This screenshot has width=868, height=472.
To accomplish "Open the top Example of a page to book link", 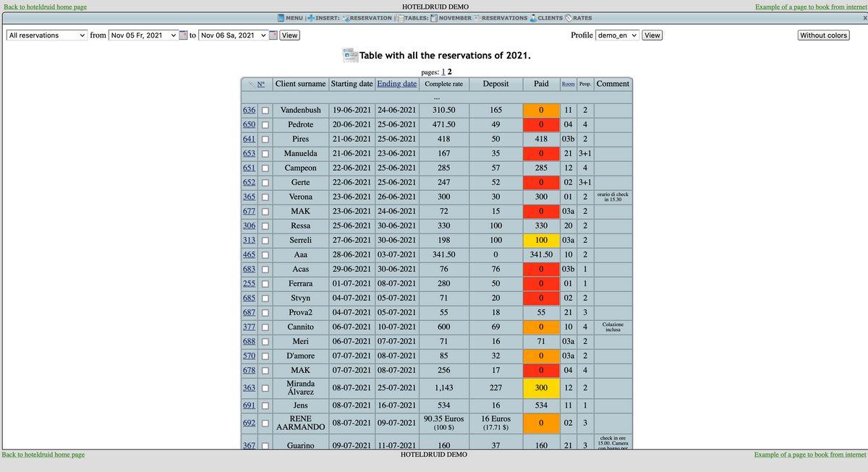I will coord(810,7).
